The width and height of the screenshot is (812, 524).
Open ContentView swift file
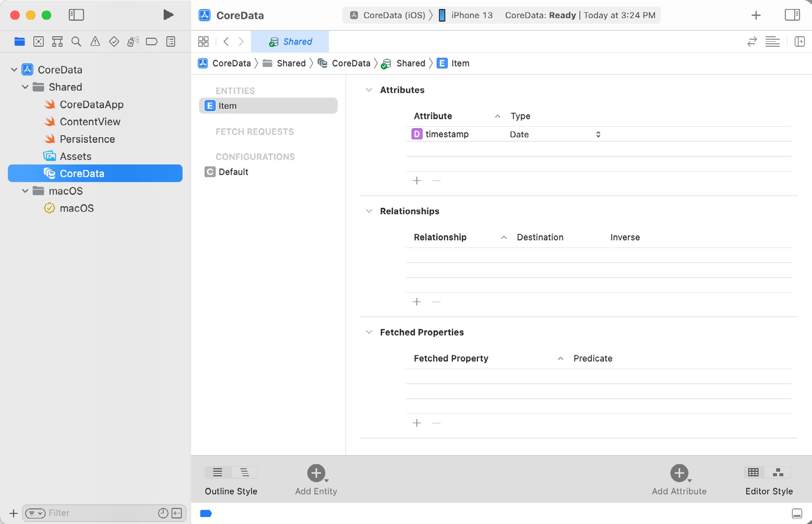(x=90, y=122)
